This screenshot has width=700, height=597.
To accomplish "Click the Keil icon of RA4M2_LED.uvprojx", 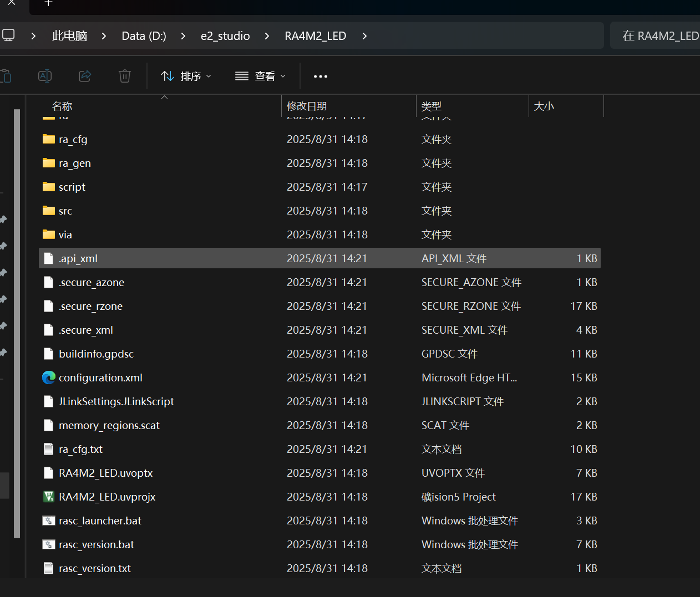I will pos(49,497).
